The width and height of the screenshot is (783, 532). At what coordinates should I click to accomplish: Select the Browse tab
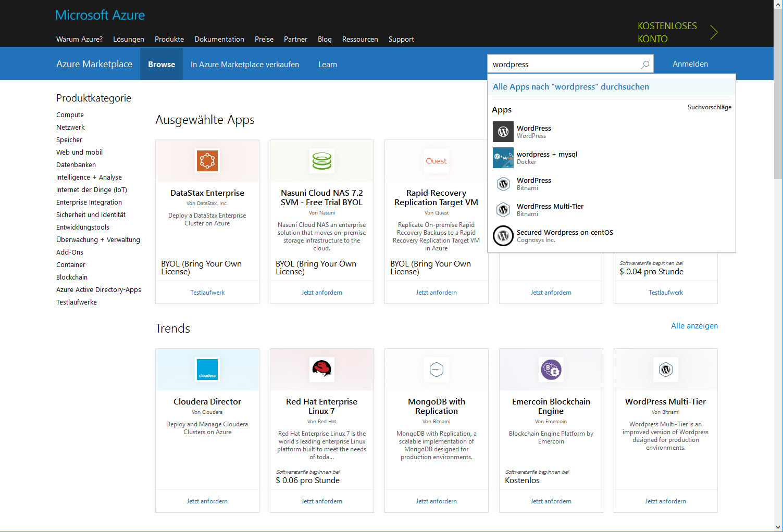point(161,64)
